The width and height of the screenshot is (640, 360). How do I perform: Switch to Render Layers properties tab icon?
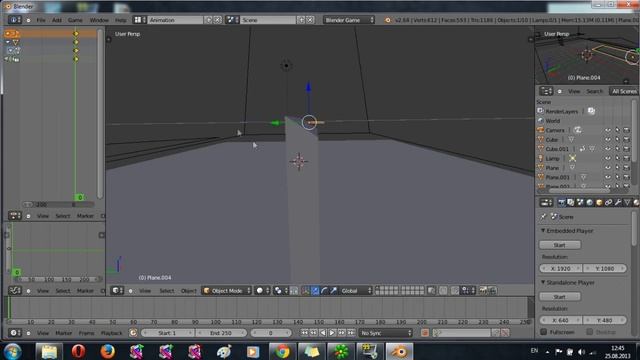(571, 202)
